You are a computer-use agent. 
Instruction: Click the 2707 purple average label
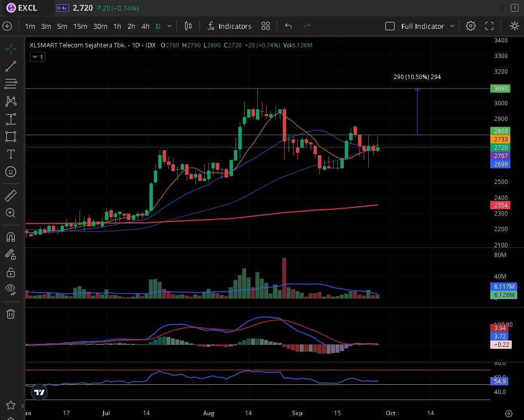(501, 156)
